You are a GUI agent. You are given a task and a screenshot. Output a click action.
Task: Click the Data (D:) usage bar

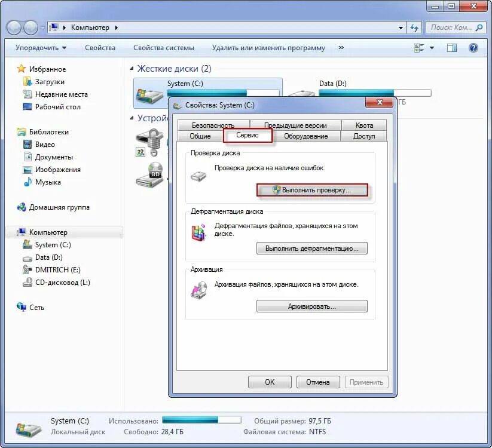(375, 93)
